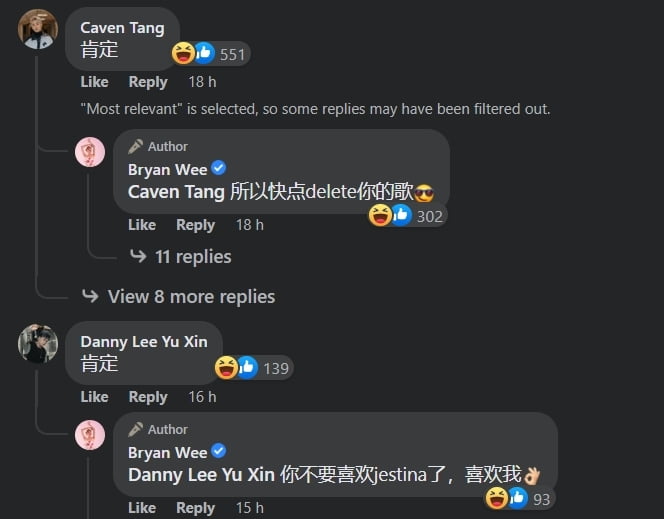View 139 reactions on Danny's comment
Screen dimensions: 664x519
253,367
